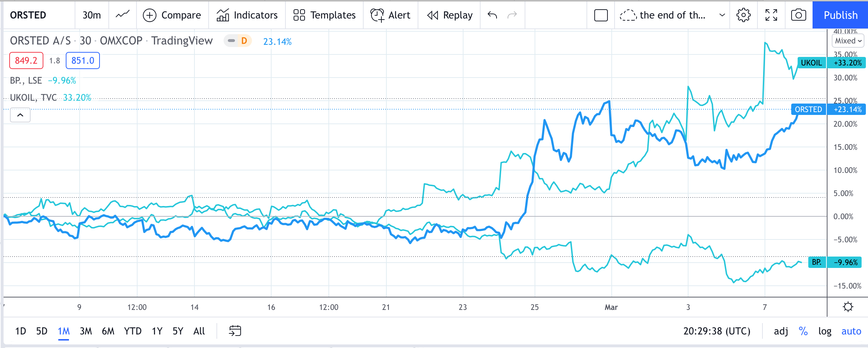Collapse the legend with chevron button
The width and height of the screenshot is (868, 348).
[20, 115]
